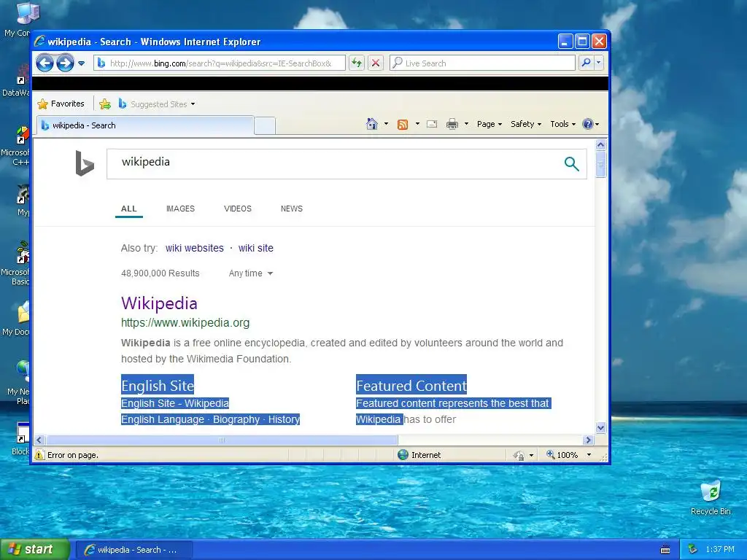Click the Bing logo

85,163
